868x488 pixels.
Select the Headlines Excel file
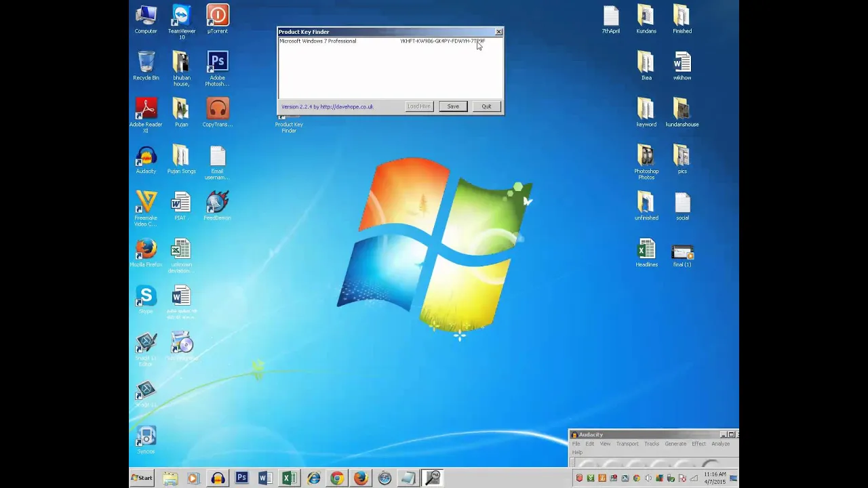(646, 253)
